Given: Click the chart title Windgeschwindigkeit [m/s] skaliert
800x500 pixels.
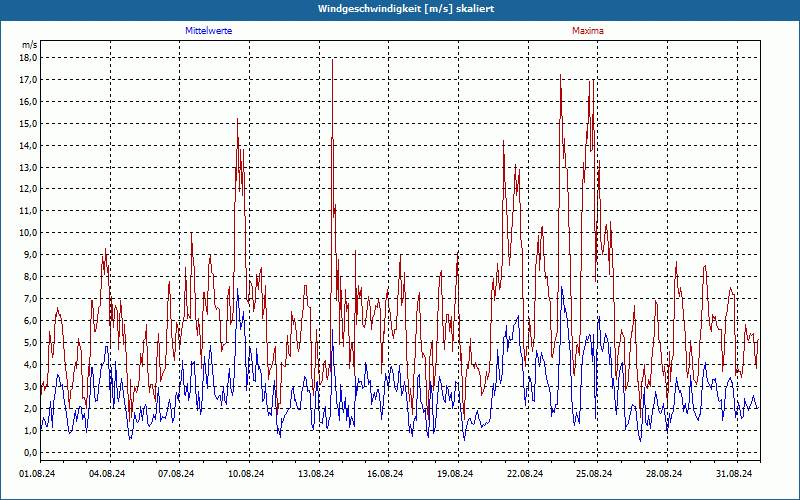Looking at the screenshot, I should coord(406,9).
